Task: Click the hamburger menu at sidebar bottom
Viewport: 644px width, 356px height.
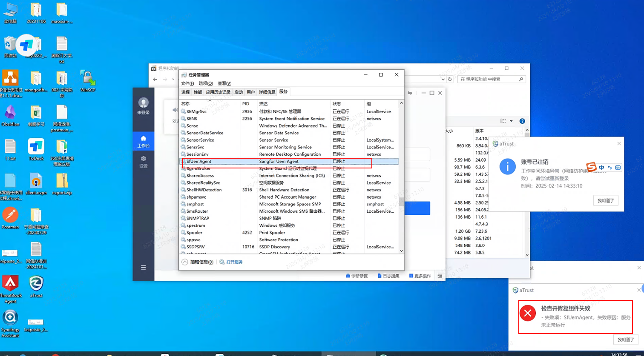Action: click(x=144, y=268)
